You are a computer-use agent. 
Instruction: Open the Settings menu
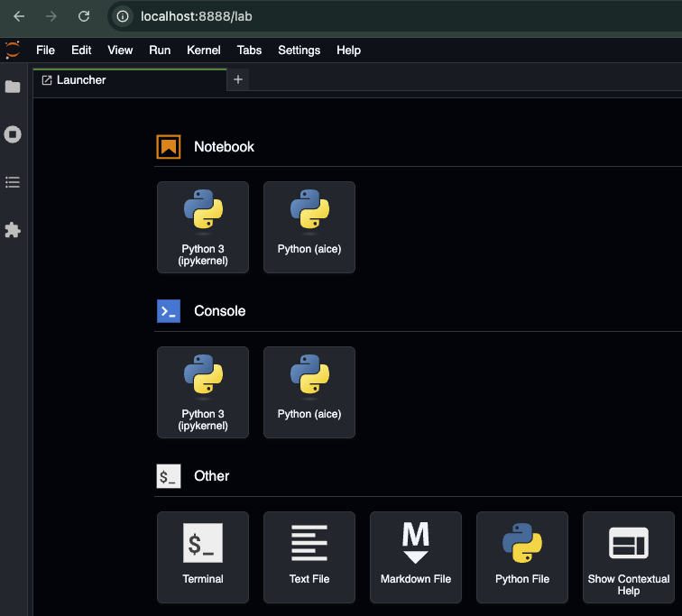click(300, 51)
